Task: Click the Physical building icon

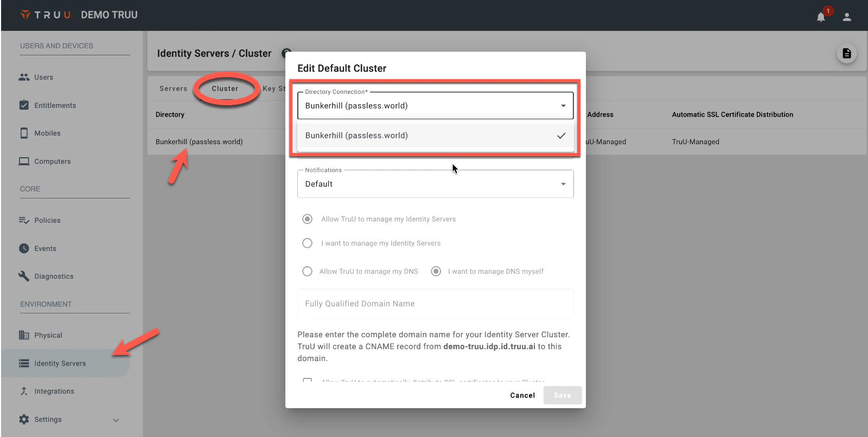Action: tap(24, 335)
